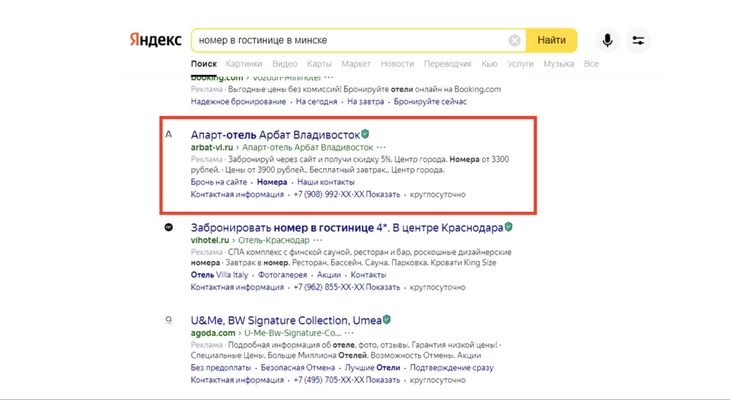Image resolution: width=730 pixels, height=400 pixels.
Task: Open the Акции link under vihotel result
Action: tap(329, 275)
